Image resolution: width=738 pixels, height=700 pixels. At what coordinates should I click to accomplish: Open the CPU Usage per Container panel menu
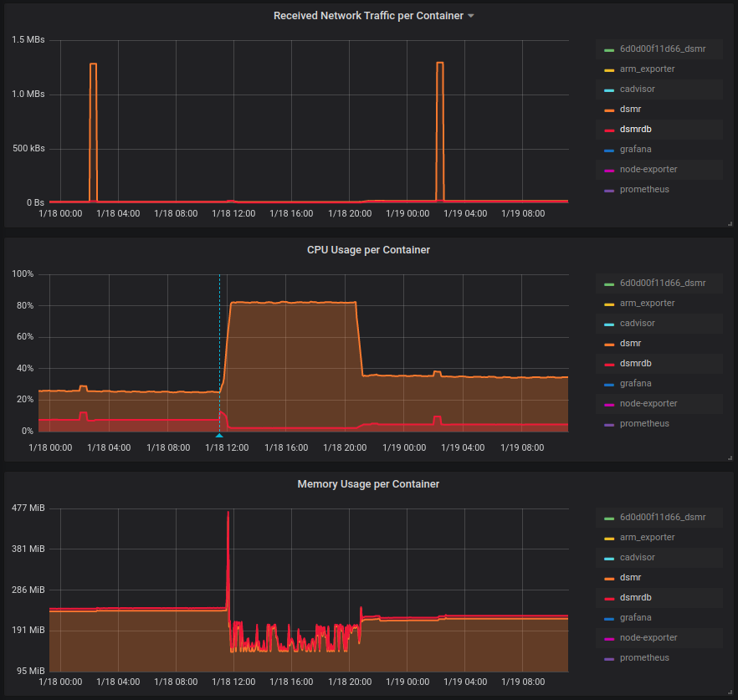pos(369,249)
